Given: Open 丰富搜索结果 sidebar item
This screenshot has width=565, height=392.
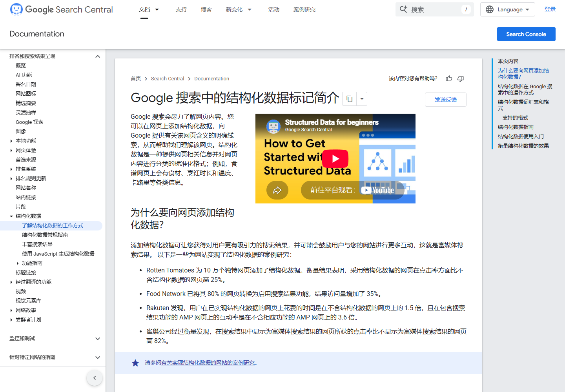Looking at the screenshot, I should (37, 245).
